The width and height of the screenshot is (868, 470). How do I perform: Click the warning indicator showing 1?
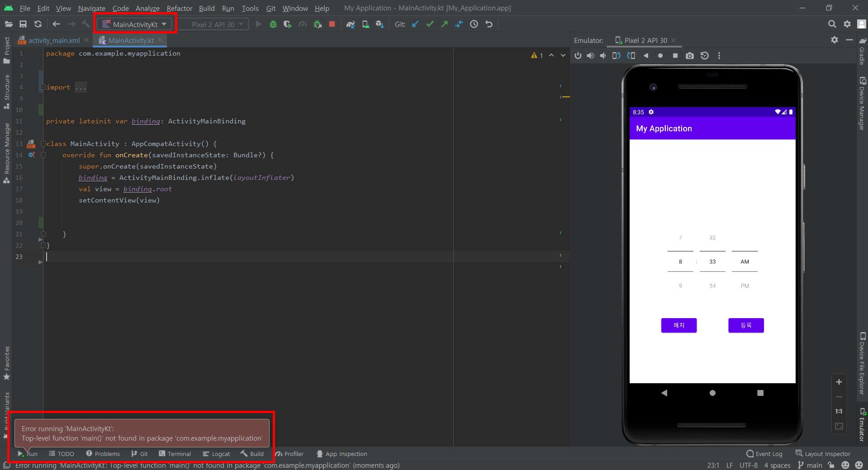(537, 55)
